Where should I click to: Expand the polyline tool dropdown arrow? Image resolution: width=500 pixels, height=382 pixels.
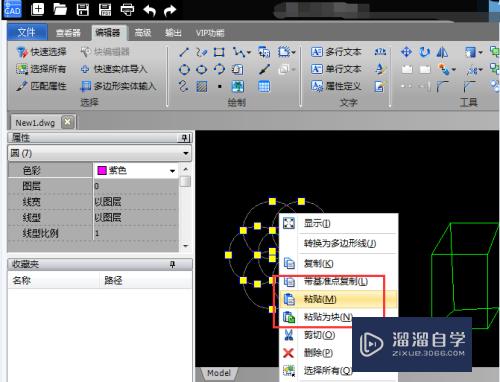click(x=249, y=52)
